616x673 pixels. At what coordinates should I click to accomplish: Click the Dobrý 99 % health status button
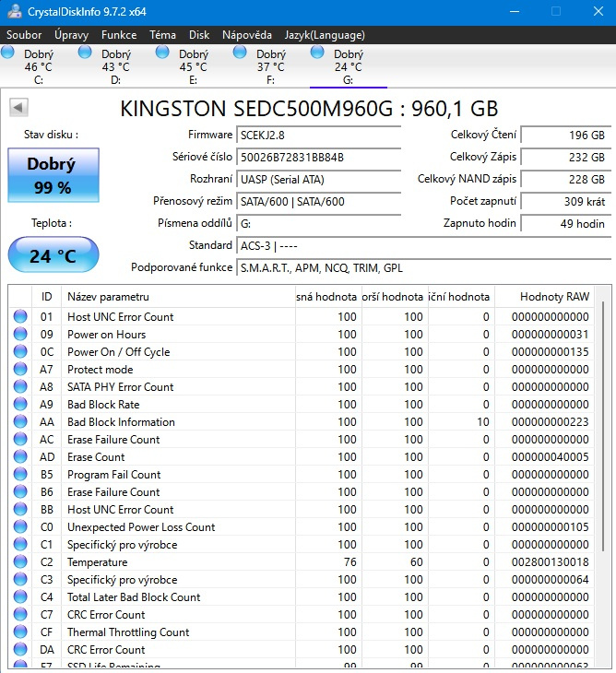tap(53, 175)
